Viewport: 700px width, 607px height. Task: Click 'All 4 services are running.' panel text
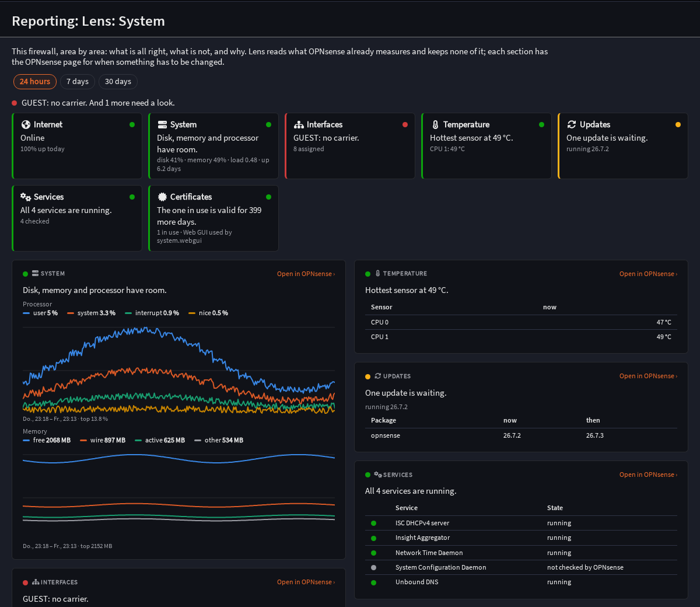click(x=411, y=491)
